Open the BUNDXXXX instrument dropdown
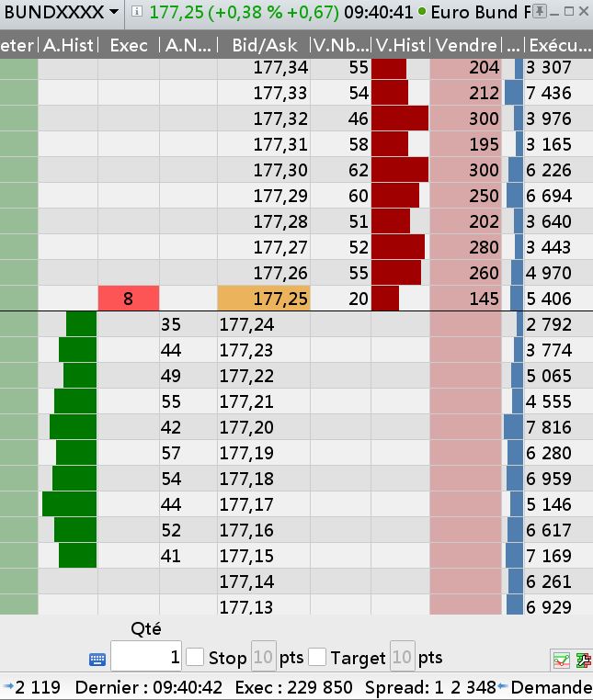Image resolution: width=593 pixels, height=700 pixels. [113, 12]
